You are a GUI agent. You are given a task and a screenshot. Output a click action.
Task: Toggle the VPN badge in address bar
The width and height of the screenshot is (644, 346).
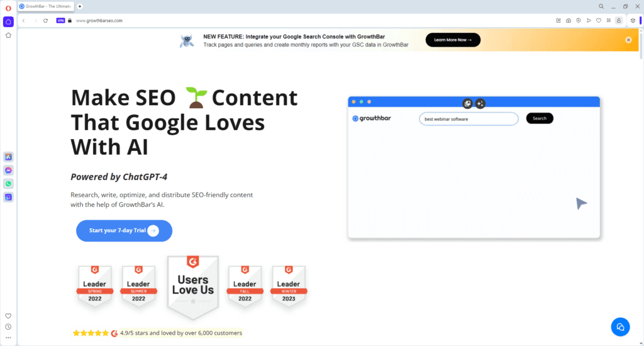pyautogui.click(x=60, y=21)
